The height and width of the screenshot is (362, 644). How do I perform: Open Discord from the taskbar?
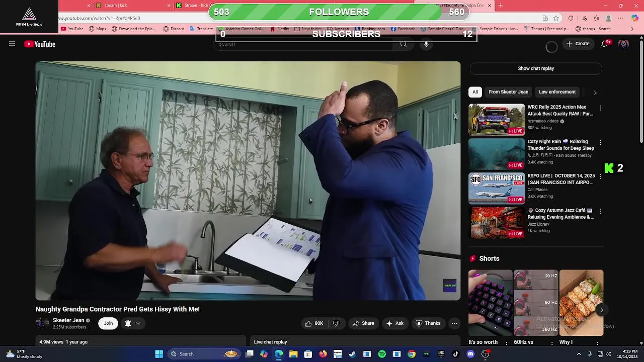(470, 354)
